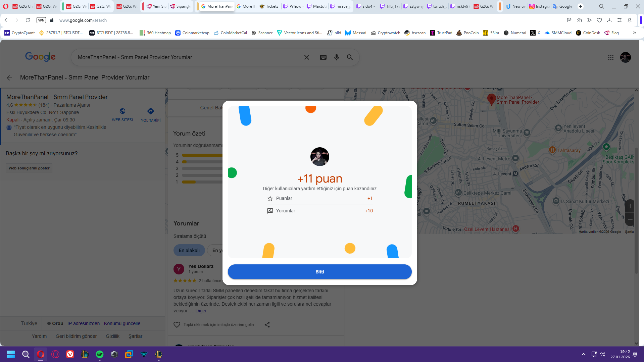Expand review with Diğer link
This screenshot has height=362, width=644.
(x=201, y=311)
